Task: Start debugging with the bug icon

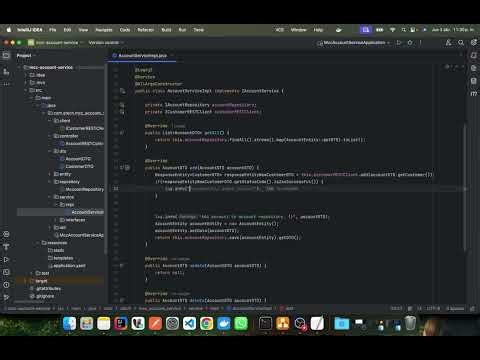Action: pyautogui.click(x=410, y=42)
